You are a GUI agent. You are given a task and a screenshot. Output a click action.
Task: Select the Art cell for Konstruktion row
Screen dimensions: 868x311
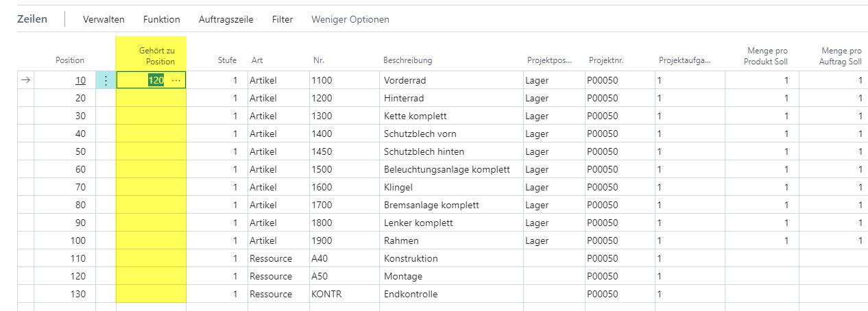[x=278, y=258]
